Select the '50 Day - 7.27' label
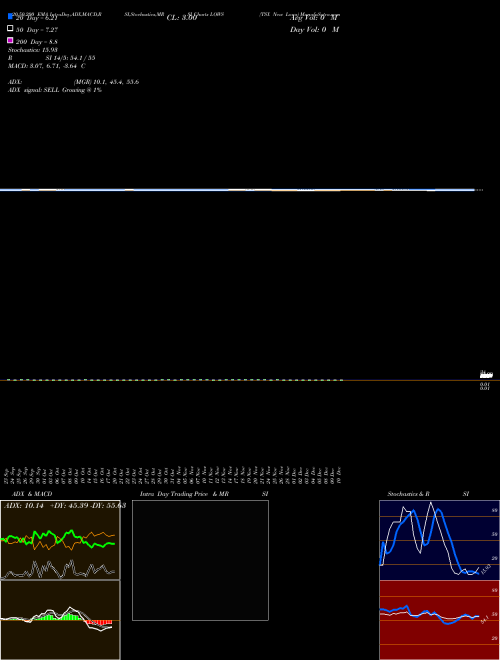500x660 pixels. click(37, 30)
